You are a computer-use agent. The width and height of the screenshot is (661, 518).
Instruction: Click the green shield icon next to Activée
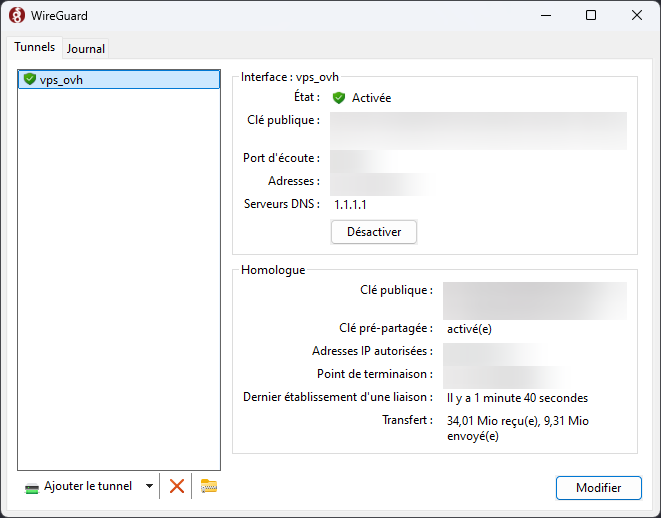pyautogui.click(x=339, y=98)
